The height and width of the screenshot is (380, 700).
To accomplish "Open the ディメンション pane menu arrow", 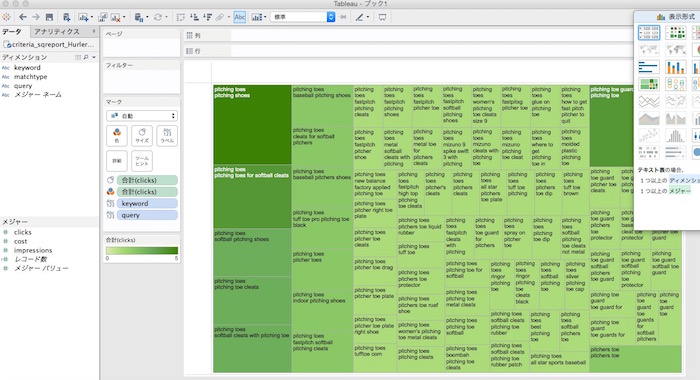I will pos(94,57).
